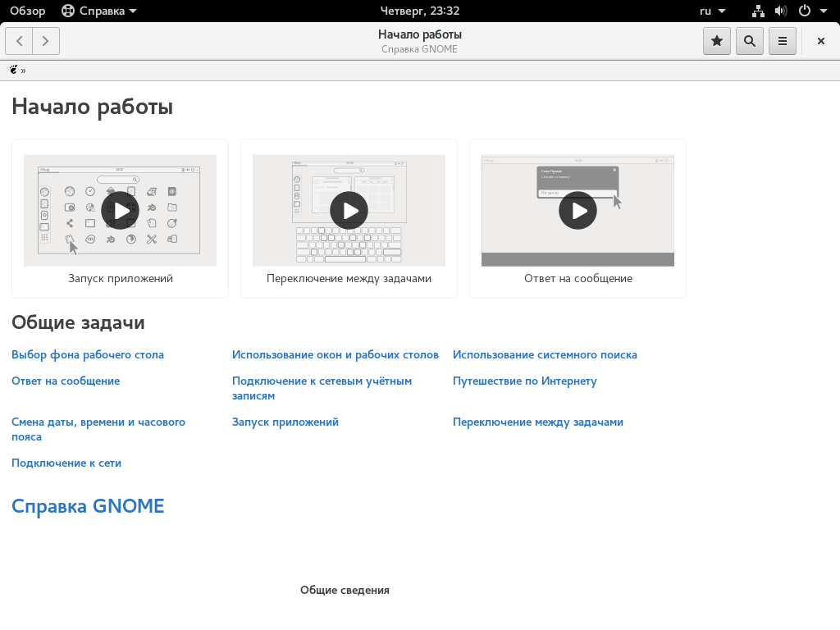Play the Ответ на сообщение video
840x630 pixels.
click(577, 211)
